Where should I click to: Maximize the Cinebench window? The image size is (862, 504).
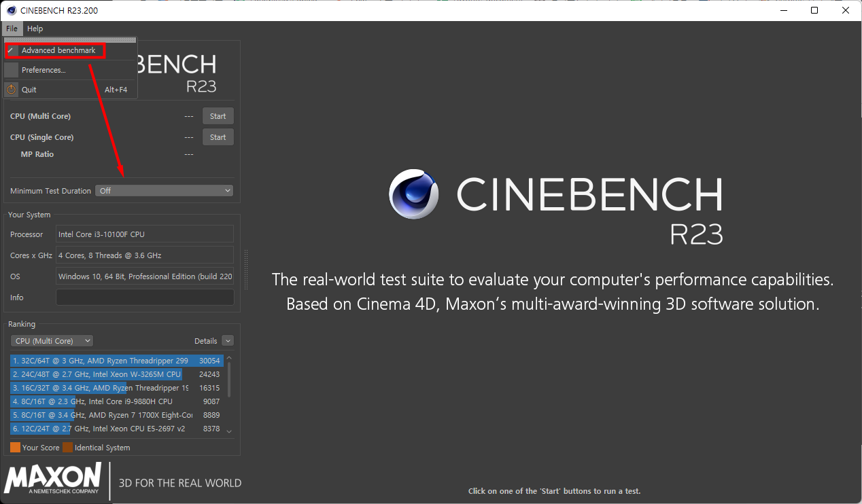(x=814, y=10)
